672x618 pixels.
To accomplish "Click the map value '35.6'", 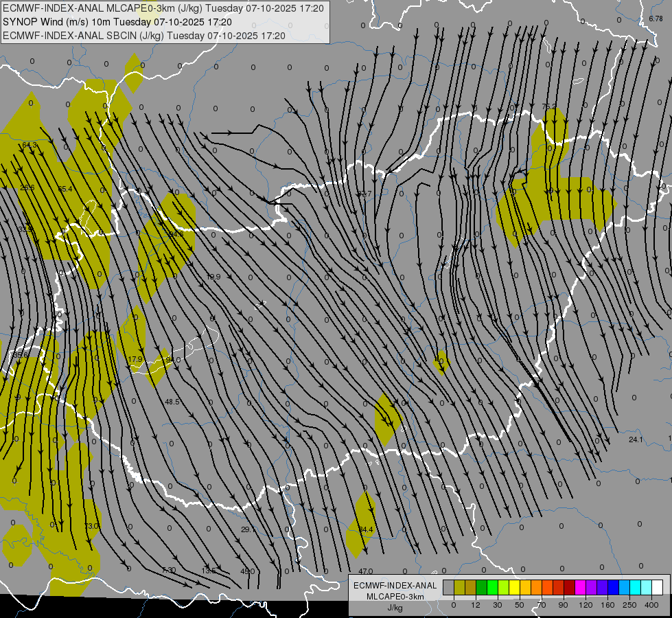I will (x=21, y=355).
